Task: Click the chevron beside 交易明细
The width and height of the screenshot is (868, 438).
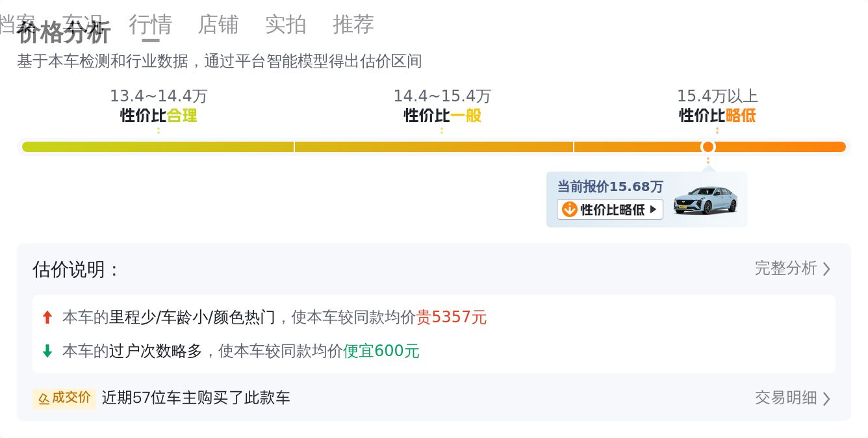Action: tap(826, 398)
